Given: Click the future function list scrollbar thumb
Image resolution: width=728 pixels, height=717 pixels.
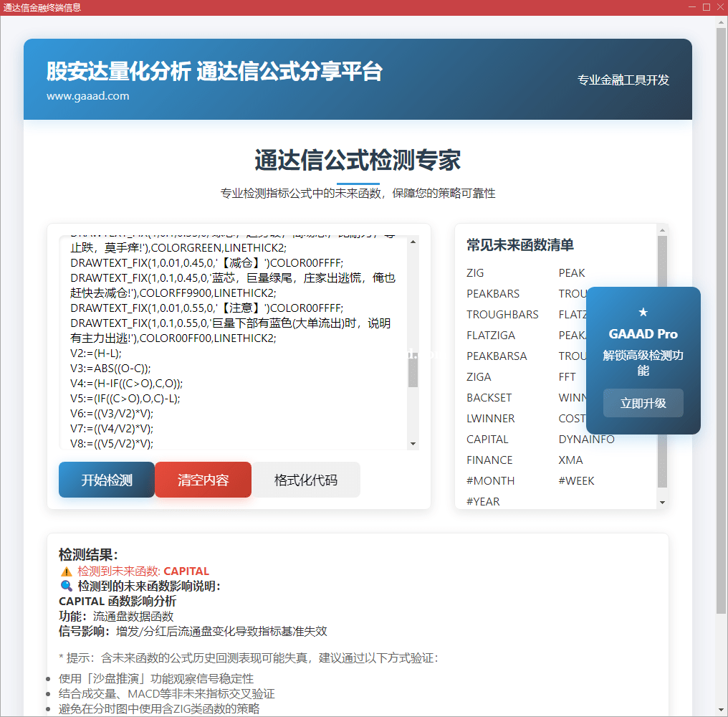Looking at the screenshot, I should (x=662, y=361).
